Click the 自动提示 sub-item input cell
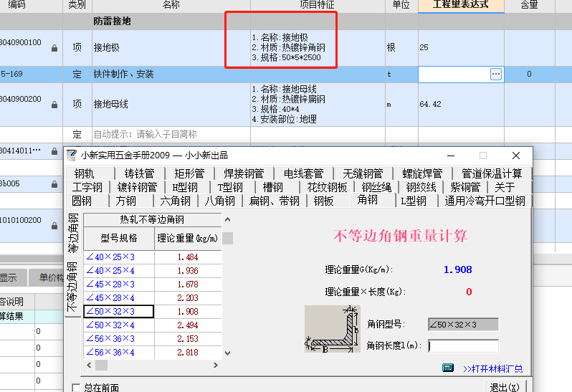572x392 pixels. point(171,134)
